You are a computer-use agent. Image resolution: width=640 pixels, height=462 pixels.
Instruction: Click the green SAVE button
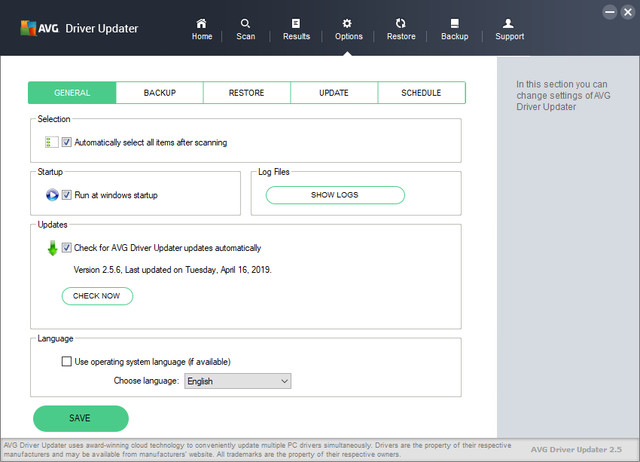tap(80, 418)
